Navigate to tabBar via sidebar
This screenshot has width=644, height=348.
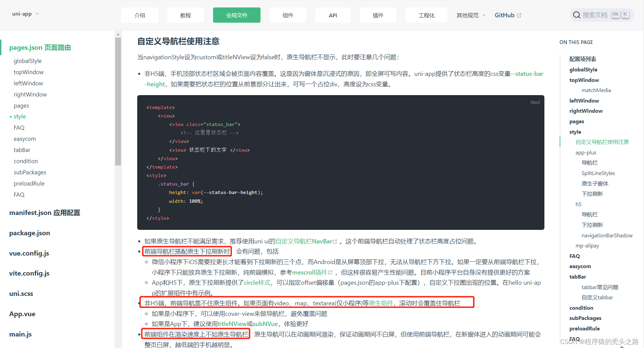[22, 150]
